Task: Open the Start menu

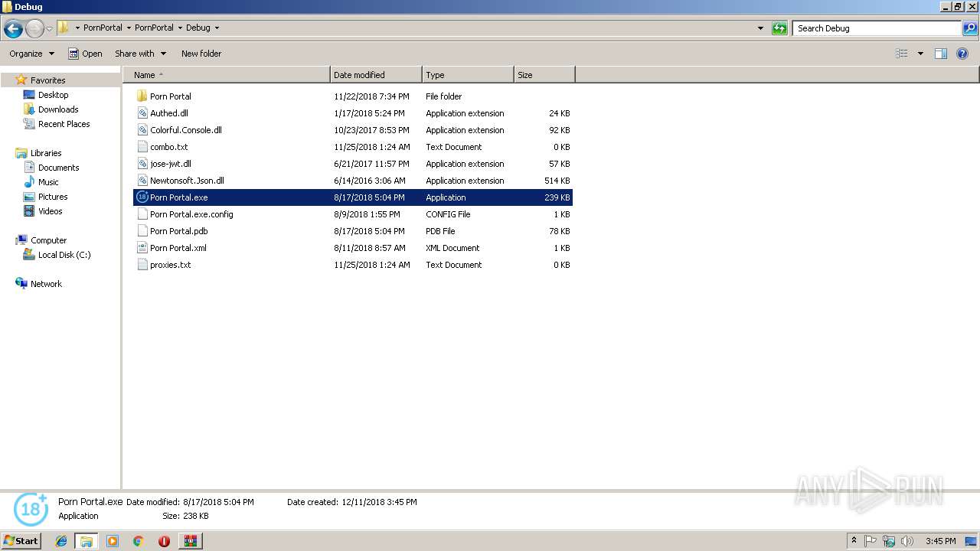Action: [21, 541]
